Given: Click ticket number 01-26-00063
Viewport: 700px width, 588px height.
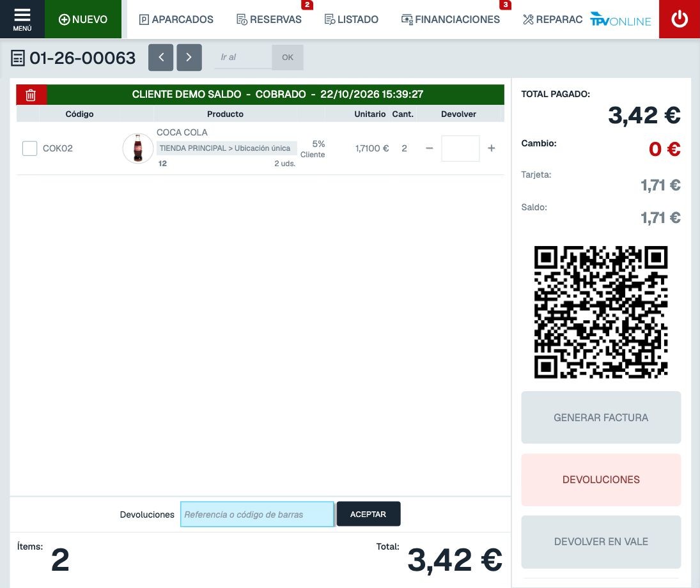Looking at the screenshot, I should tap(82, 58).
